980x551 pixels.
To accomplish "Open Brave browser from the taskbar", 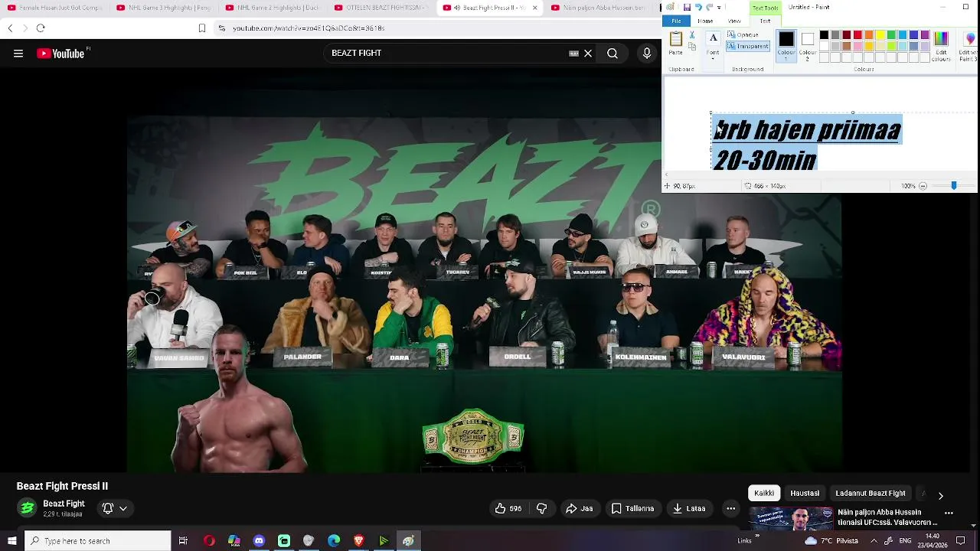I will pyautogui.click(x=358, y=541).
